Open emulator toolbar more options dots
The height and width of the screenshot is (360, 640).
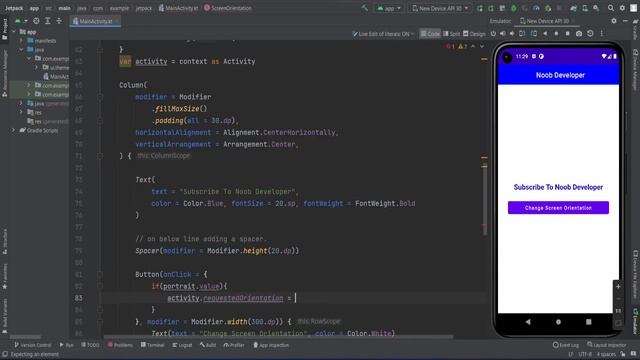[x=602, y=33]
